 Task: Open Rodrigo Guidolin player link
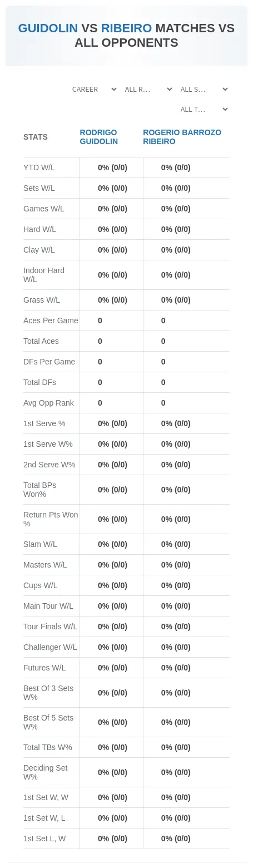[x=98, y=137]
